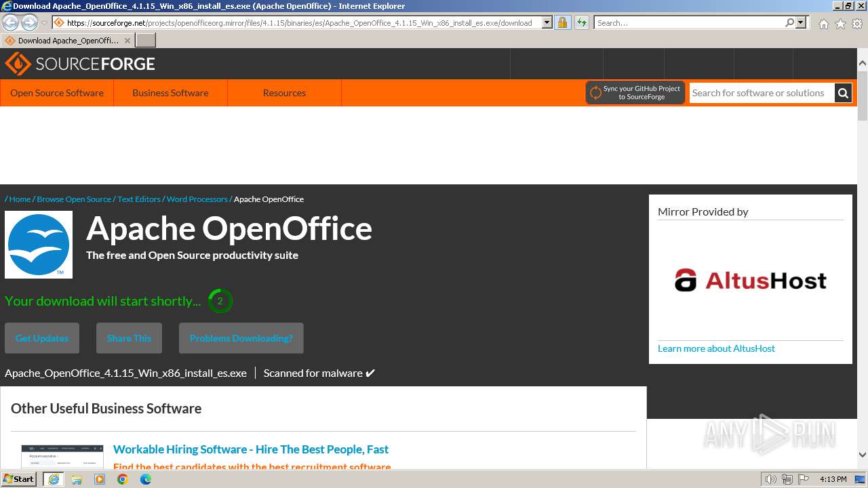Click the Apache OpenOffice title
Viewport: 868px width, 488px height.
click(x=229, y=228)
